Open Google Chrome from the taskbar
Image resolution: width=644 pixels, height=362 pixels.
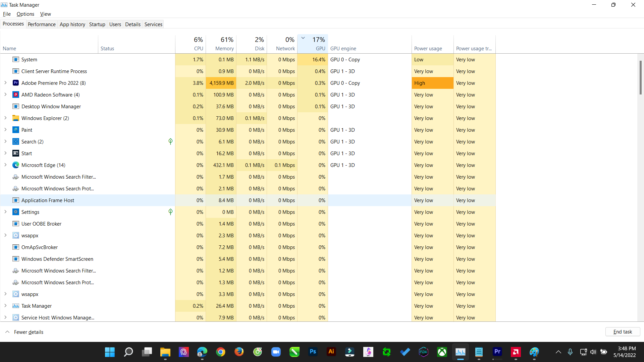(x=221, y=352)
